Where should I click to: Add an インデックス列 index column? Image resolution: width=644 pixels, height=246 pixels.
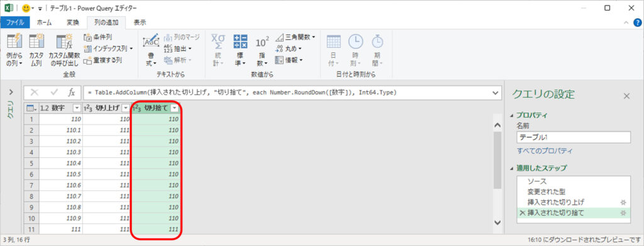(x=108, y=48)
